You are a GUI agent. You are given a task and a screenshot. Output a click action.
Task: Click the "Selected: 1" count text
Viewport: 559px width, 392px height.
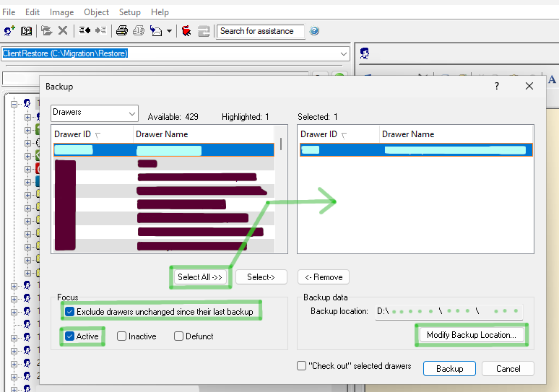click(317, 117)
